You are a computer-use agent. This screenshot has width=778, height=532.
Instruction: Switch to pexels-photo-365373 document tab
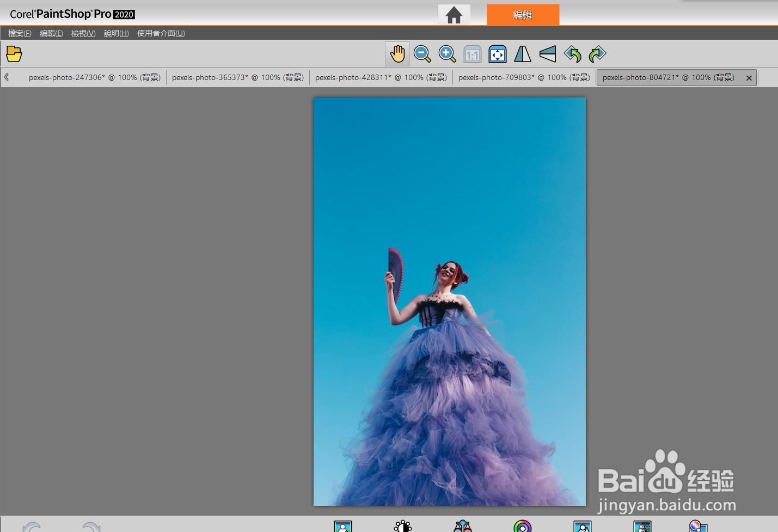[238, 77]
